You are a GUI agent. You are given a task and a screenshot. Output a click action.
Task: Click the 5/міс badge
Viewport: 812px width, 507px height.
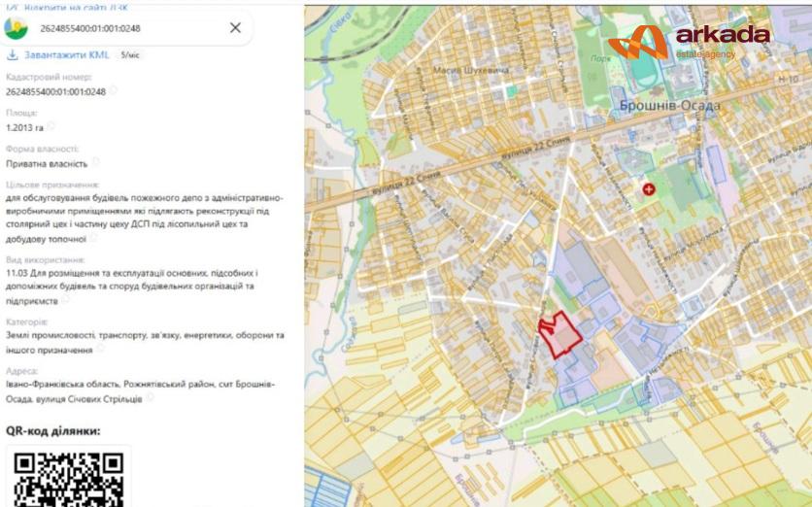(x=130, y=55)
